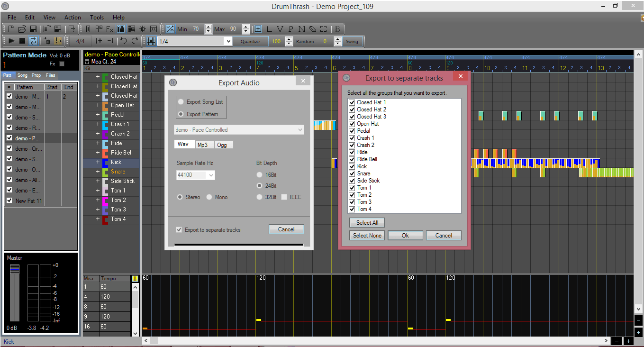Image resolution: width=644 pixels, height=347 pixels.
Task: Select the plus-in-box note entry tool
Action: (258, 29)
